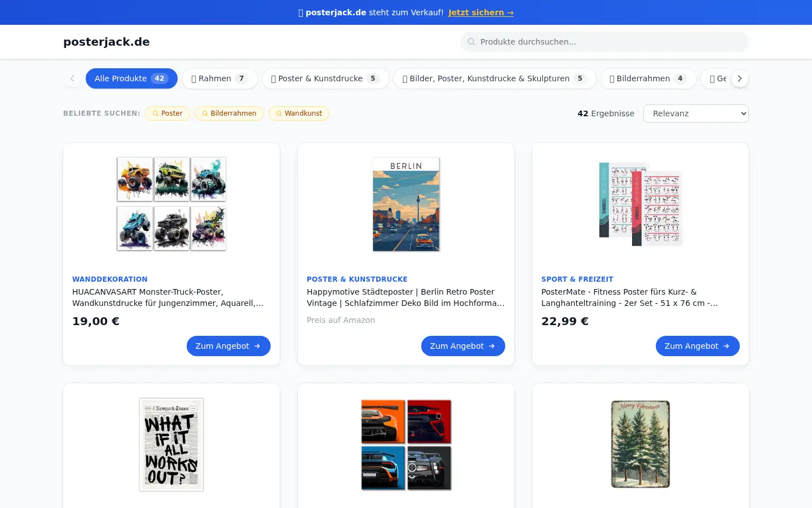Screen dimensions: 812x508
Task: Click the arrow icon on the Monster-Truck Zum Angebot button
Action: [x=257, y=346]
